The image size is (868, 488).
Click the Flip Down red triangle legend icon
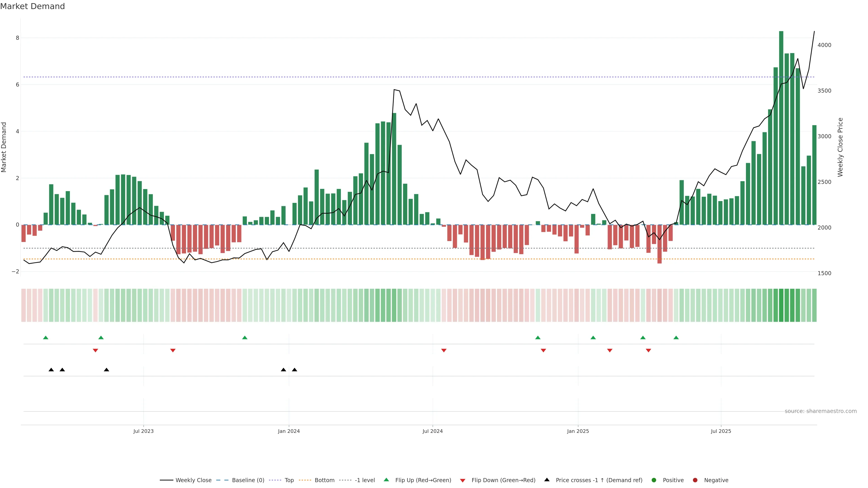coord(462,480)
